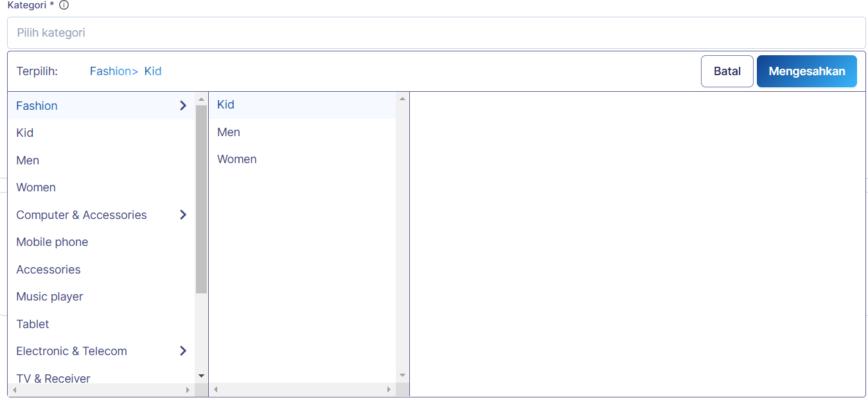Click the first column's vertical scrollbar thumb
Viewport: 868px width, 400px height.
coord(201,199)
